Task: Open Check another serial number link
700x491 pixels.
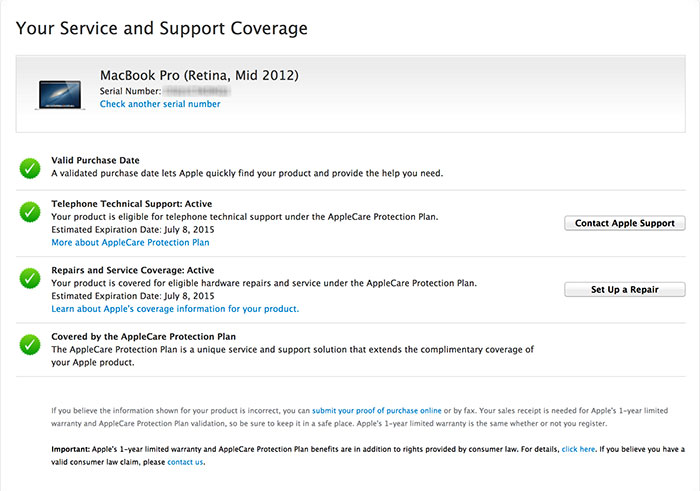Action: (160, 104)
